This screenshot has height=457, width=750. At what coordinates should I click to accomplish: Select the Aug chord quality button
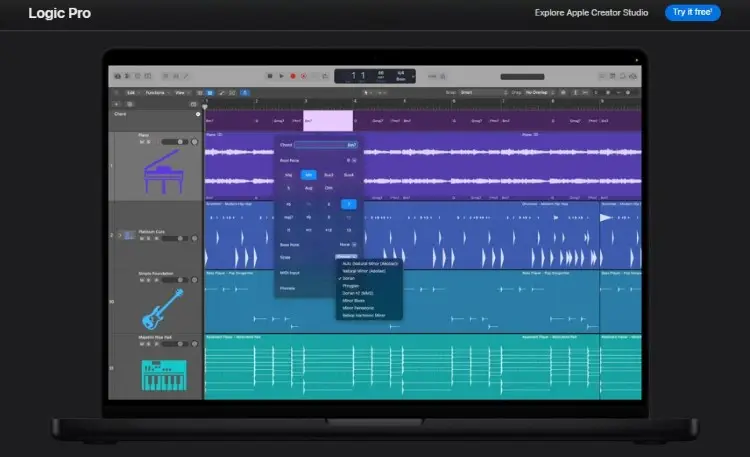pyautogui.click(x=309, y=188)
